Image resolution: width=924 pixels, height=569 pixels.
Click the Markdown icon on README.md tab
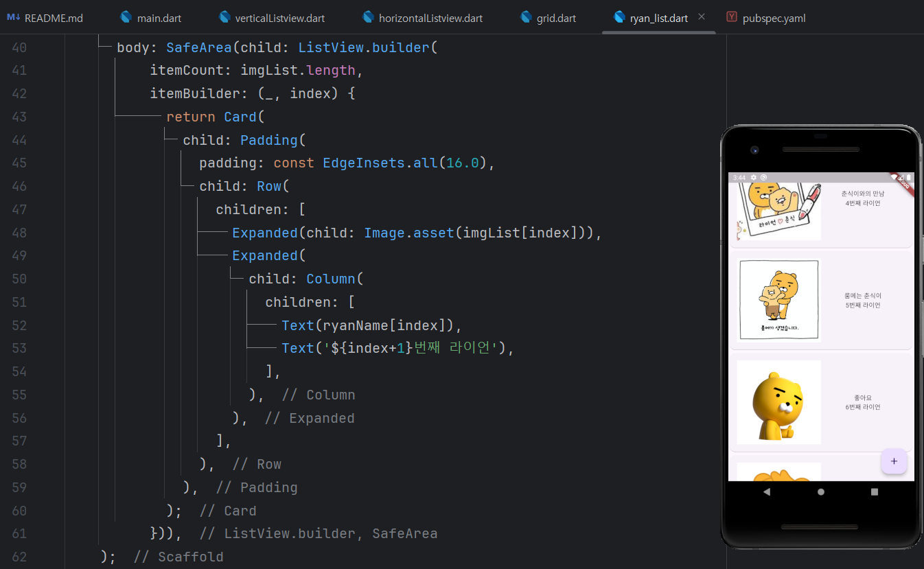[13, 18]
